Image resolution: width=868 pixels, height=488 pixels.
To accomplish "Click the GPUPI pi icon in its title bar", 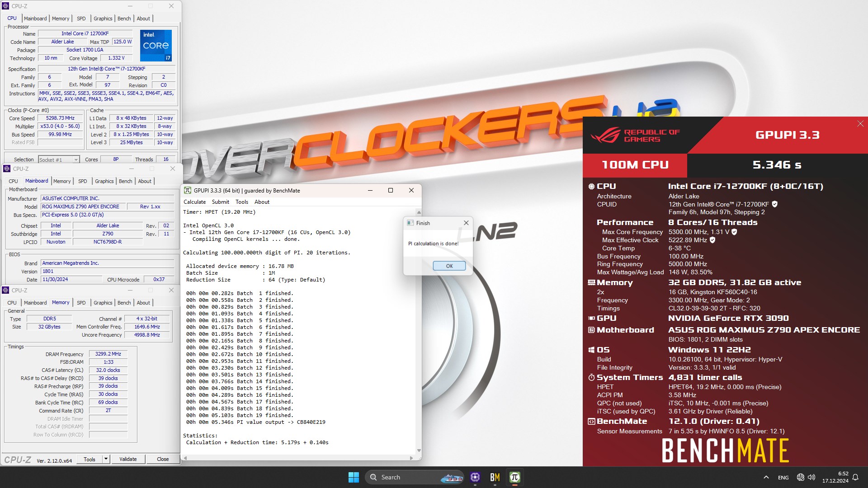I will (188, 191).
